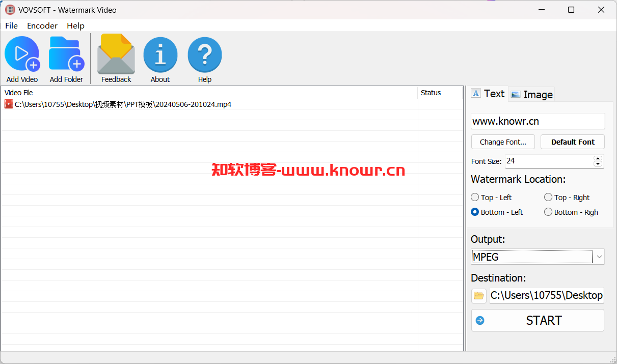
Task: Click the Help question mark icon
Action: tap(205, 54)
